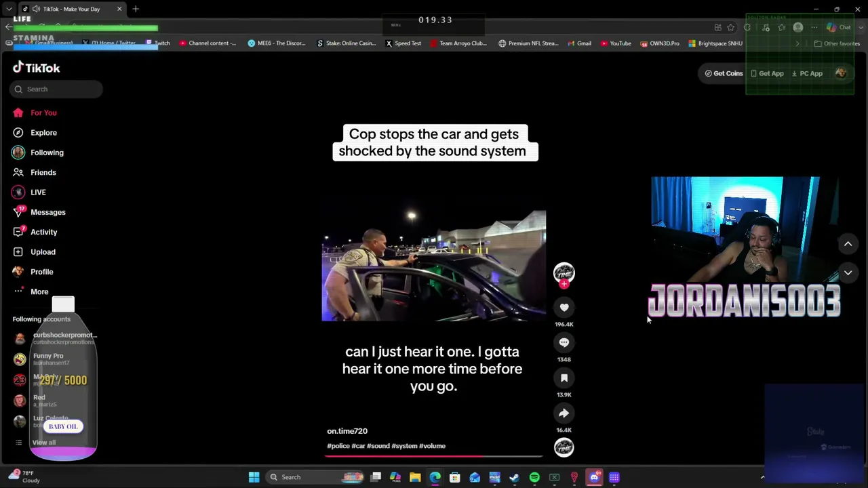The width and height of the screenshot is (868, 488).
Task: Click the TikTok search field
Action: click(56, 89)
